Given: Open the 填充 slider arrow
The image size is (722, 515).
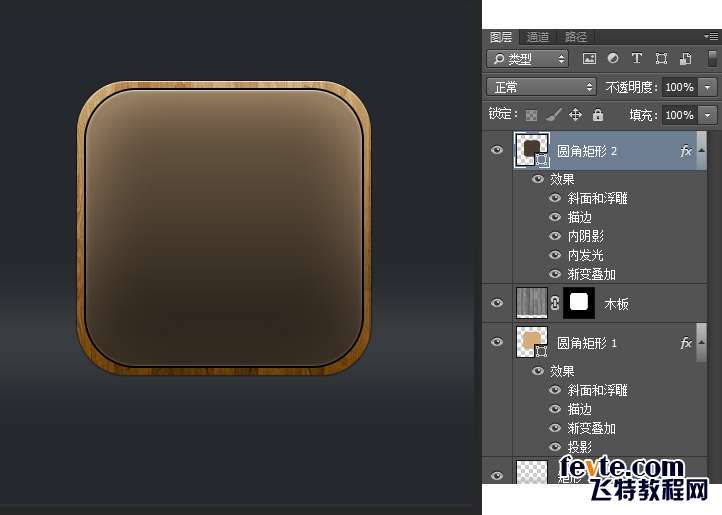Looking at the screenshot, I should coord(708,115).
